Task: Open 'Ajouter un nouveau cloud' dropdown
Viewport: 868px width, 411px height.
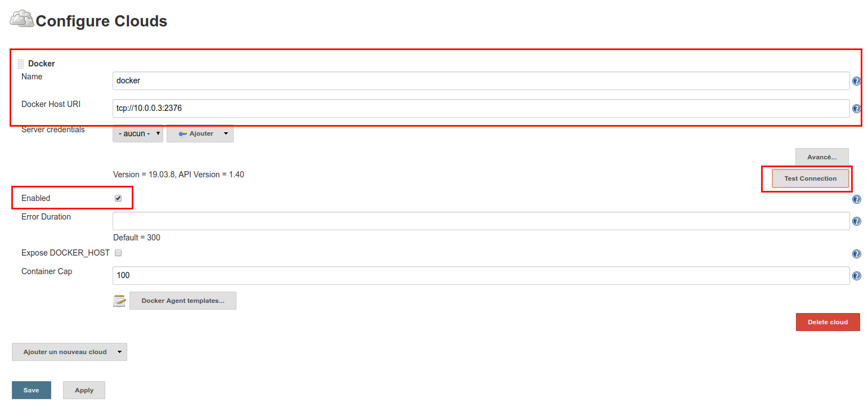Action: tap(69, 352)
